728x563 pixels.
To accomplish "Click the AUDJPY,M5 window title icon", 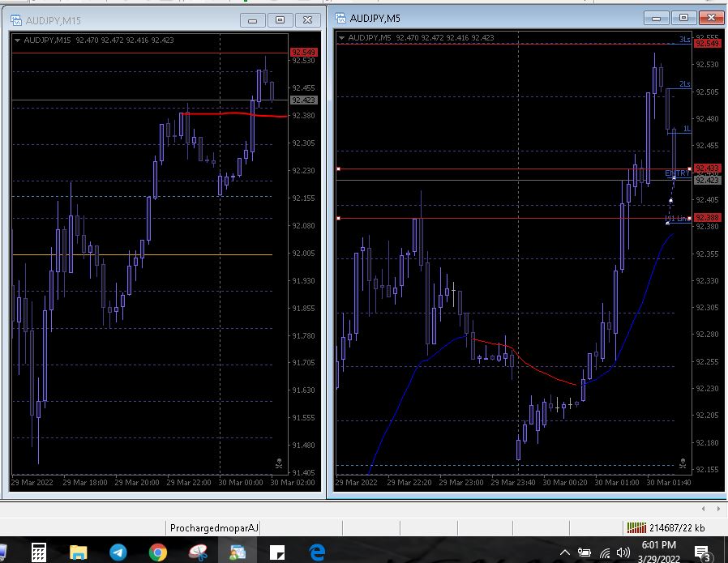I will [340, 18].
